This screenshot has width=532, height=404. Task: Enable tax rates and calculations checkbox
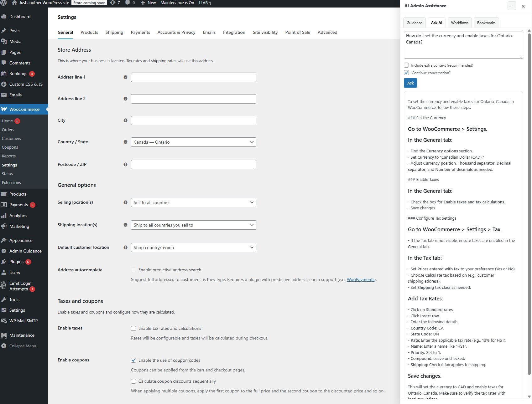pos(133,328)
